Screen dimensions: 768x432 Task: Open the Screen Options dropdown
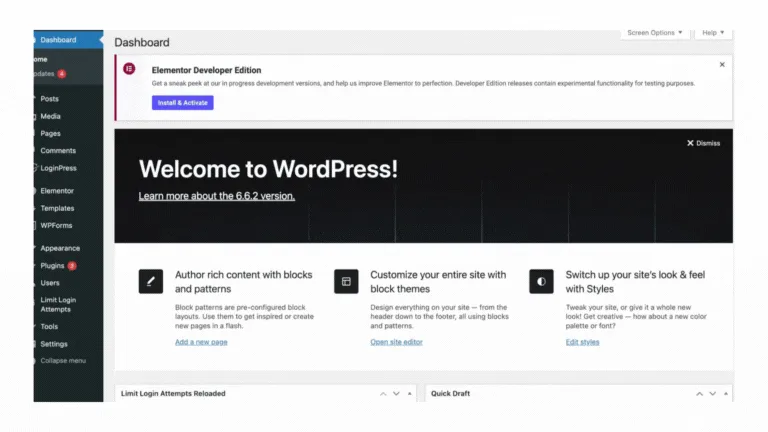[655, 33]
